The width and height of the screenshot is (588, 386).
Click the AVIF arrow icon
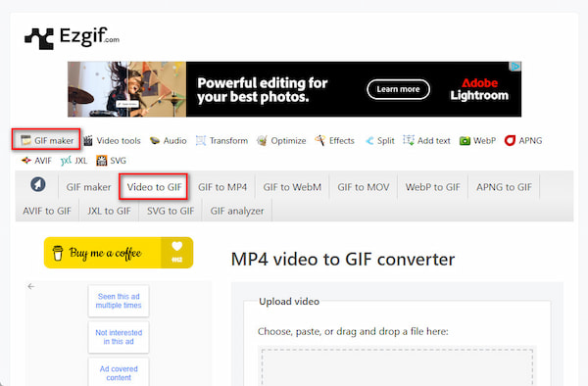point(26,161)
